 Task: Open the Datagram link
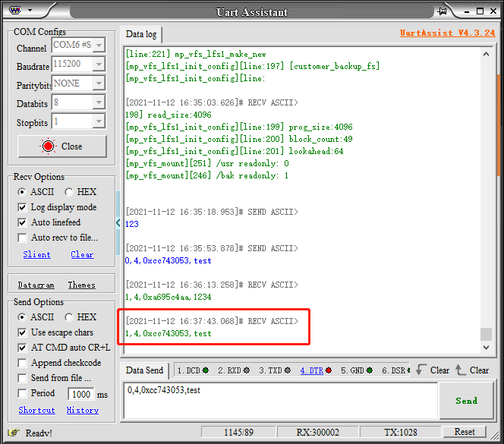pyautogui.click(x=36, y=285)
